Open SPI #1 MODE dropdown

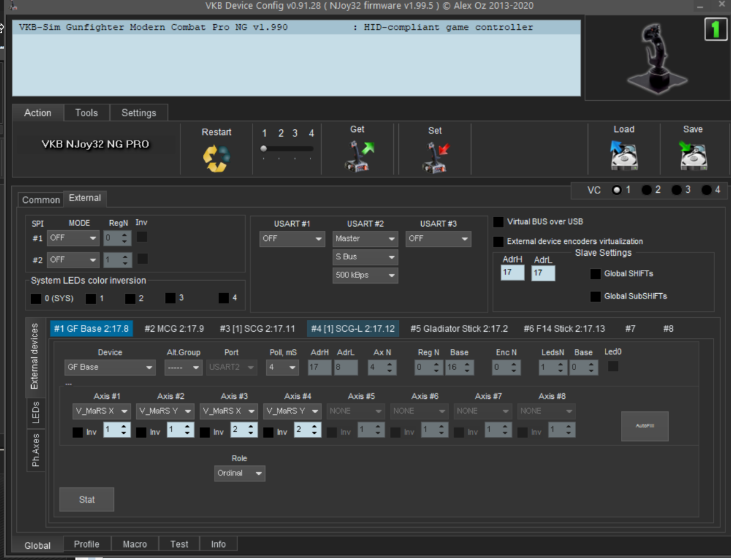[x=73, y=238]
